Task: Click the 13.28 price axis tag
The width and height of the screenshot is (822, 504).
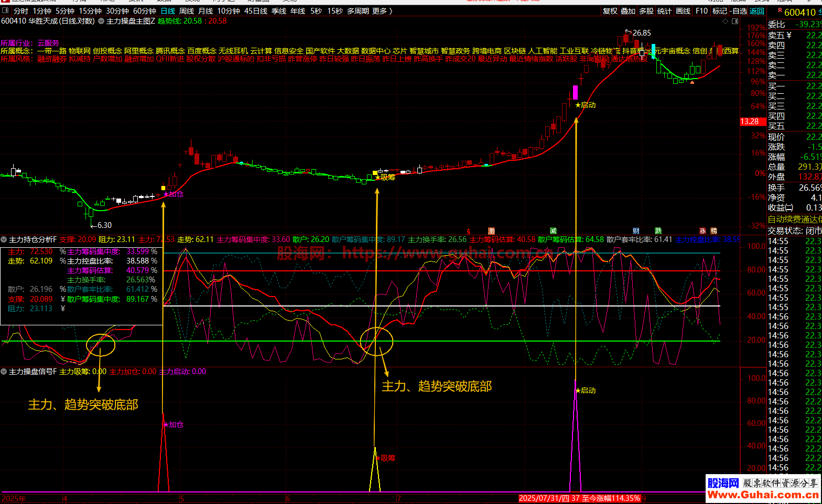Action: tap(752, 122)
